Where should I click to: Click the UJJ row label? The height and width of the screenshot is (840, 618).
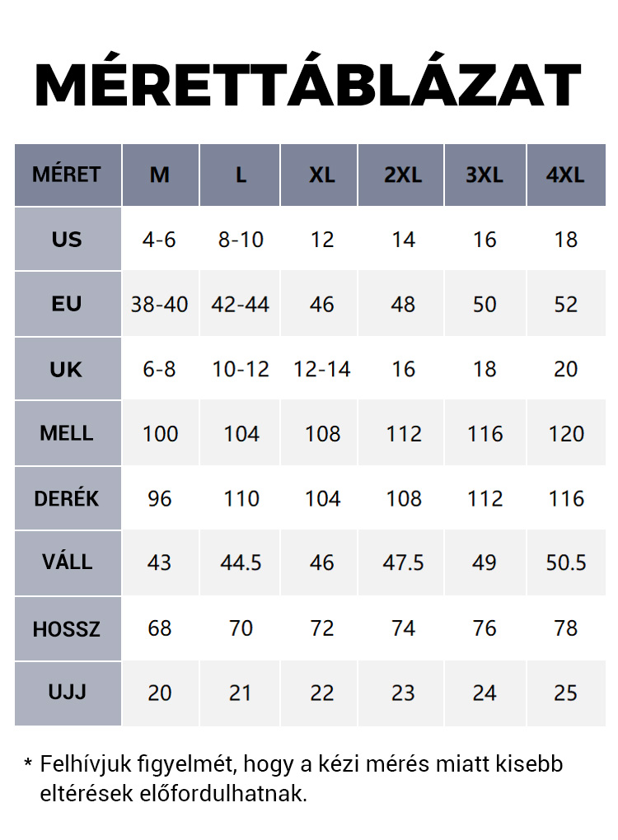pos(68,693)
